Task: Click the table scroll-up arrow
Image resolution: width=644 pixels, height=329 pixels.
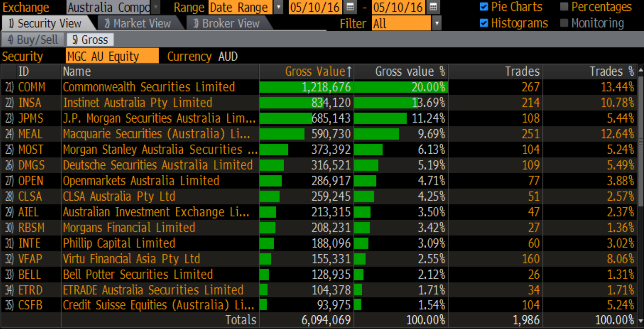Action: point(641,70)
